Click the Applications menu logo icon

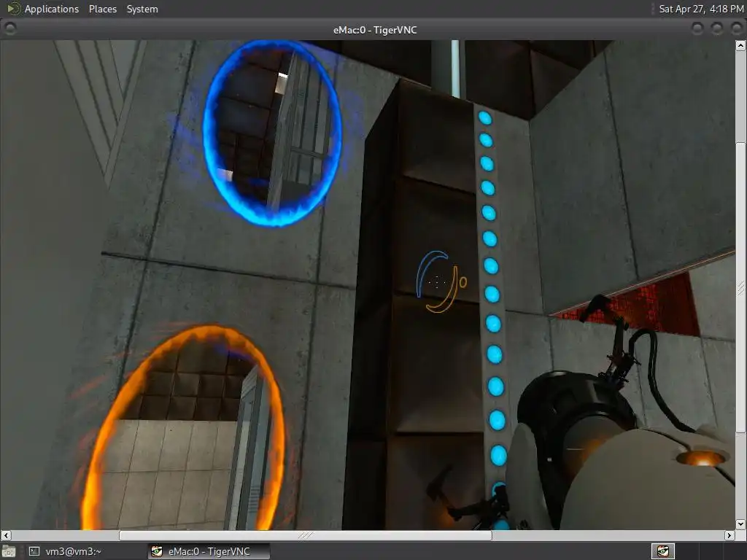coord(14,9)
